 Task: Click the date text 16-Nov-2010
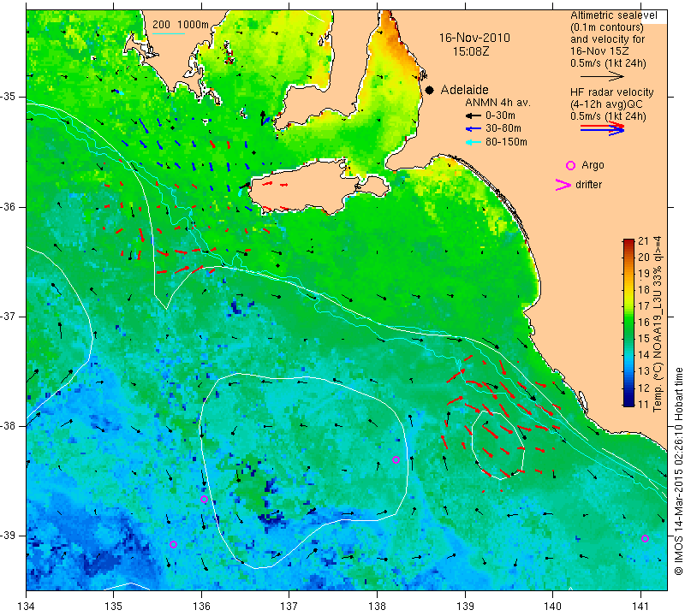click(x=474, y=38)
